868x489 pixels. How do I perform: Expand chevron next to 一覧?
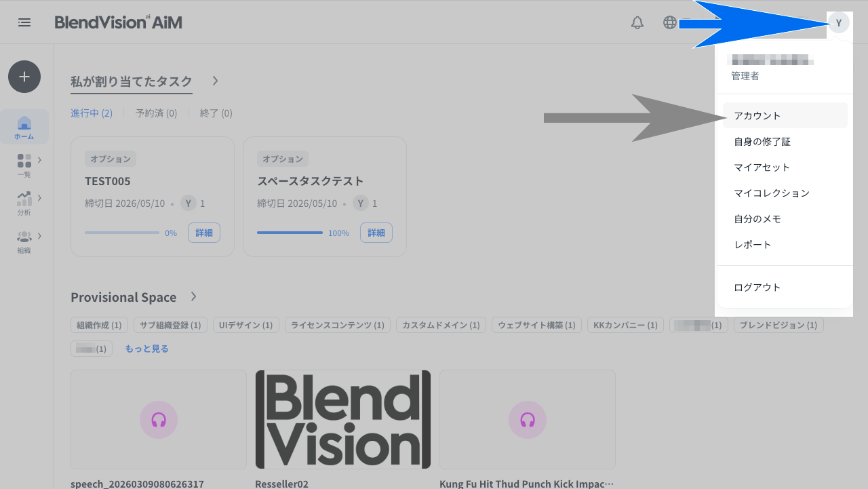point(40,160)
